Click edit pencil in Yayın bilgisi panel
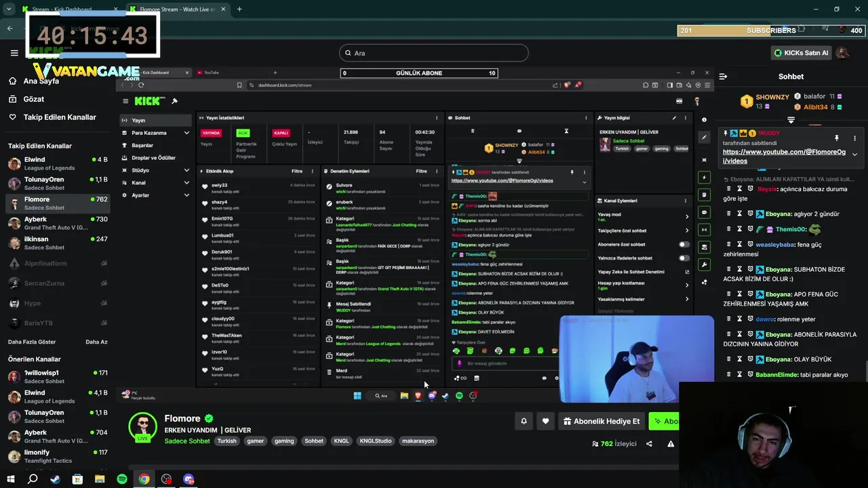 click(x=674, y=118)
